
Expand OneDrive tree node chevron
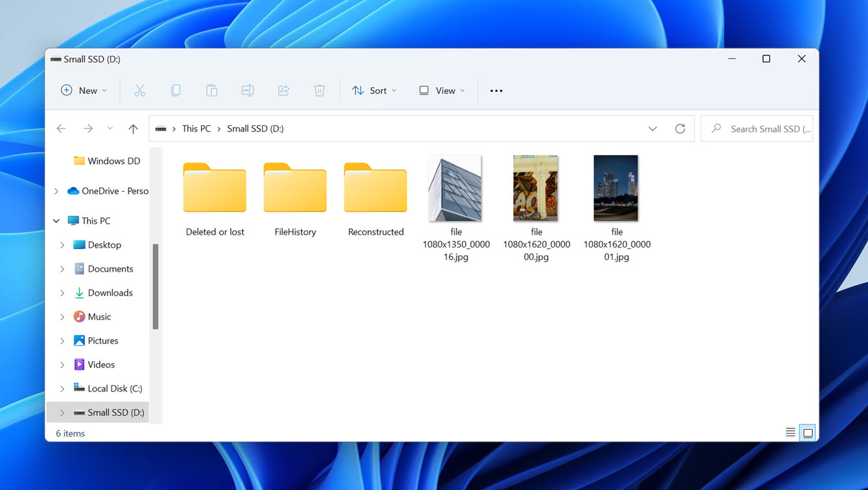coord(56,191)
